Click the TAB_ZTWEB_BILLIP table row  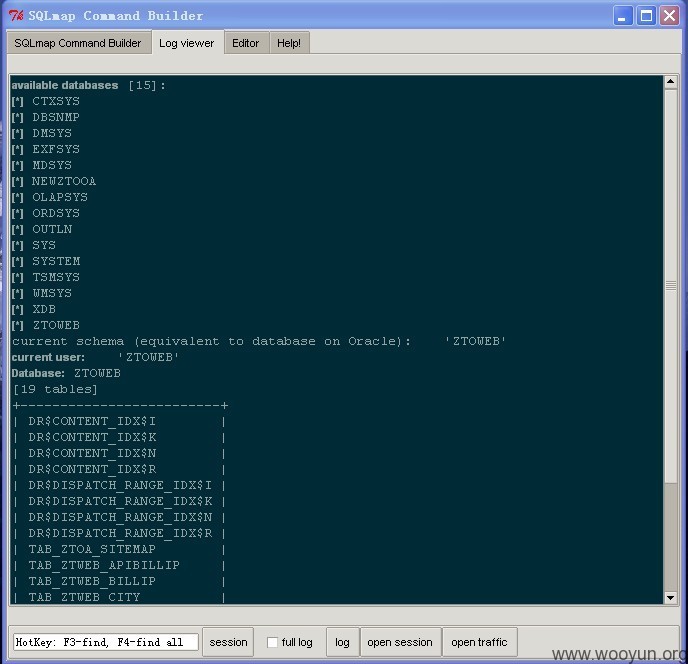pyautogui.click(x=119, y=581)
